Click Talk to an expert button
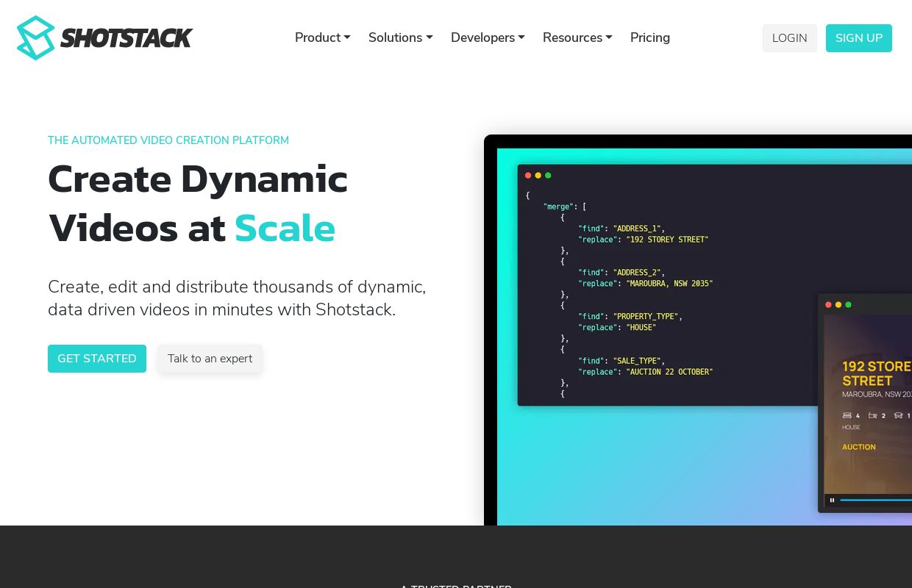The width and height of the screenshot is (912, 588). pos(210,359)
